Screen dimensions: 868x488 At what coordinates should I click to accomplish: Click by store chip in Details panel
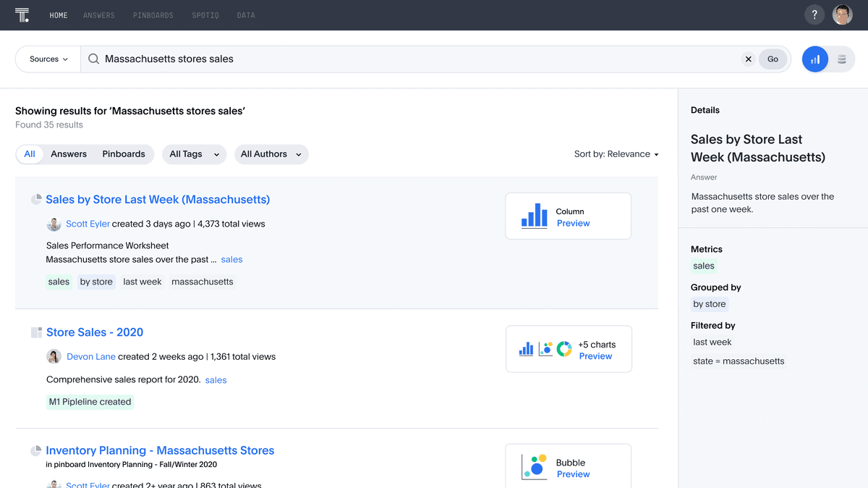(x=710, y=304)
